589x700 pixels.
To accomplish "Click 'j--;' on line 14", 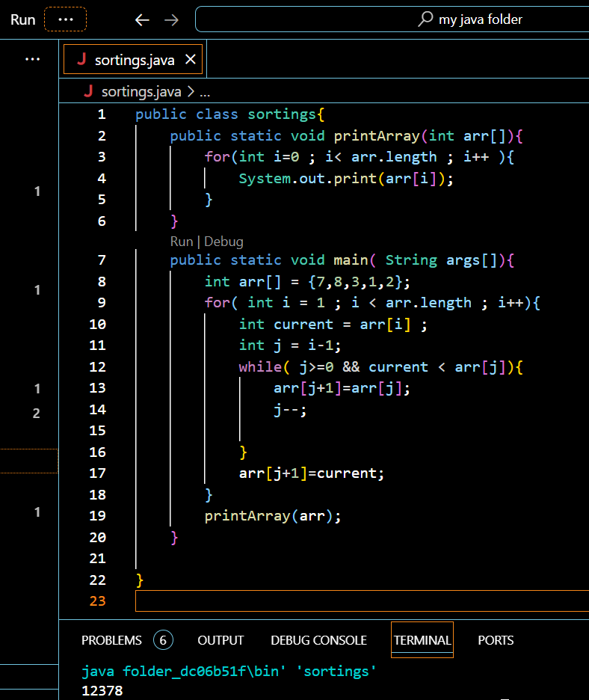I will point(290,409).
